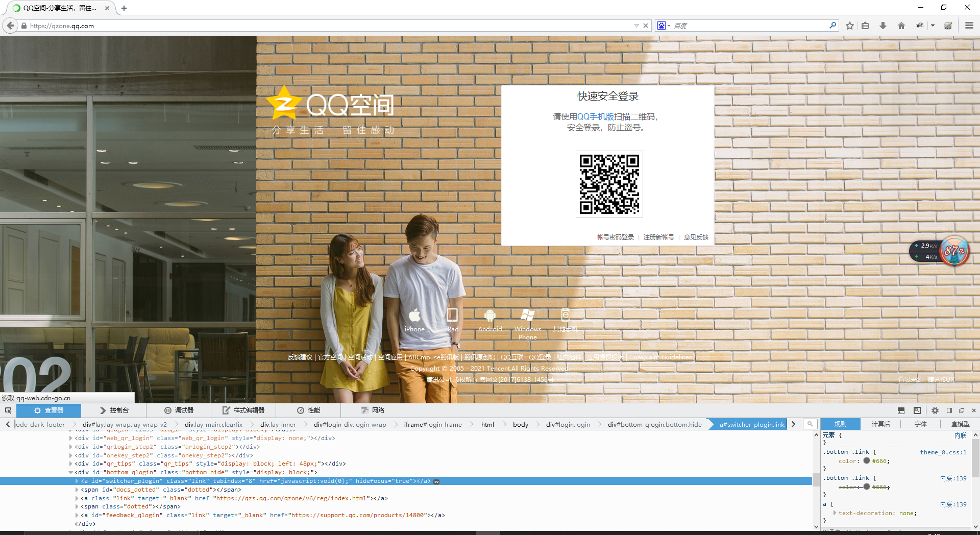Click the floating 87% speed widget

pyautogui.click(x=954, y=251)
